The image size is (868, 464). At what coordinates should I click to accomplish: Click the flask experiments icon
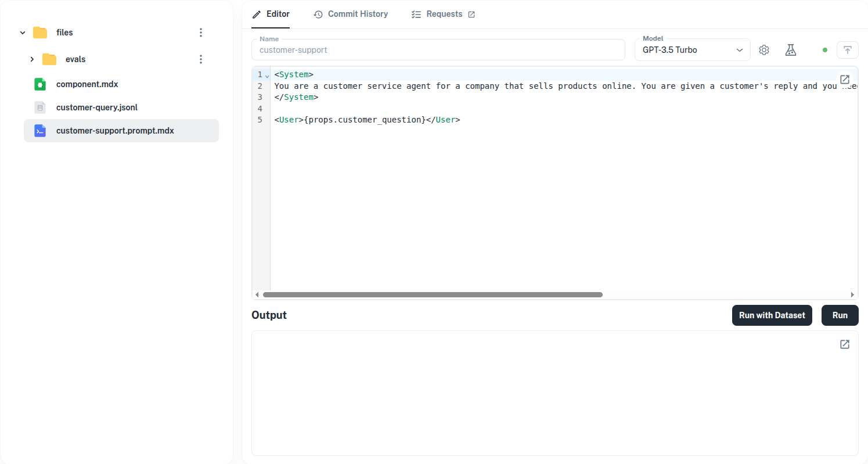point(791,50)
